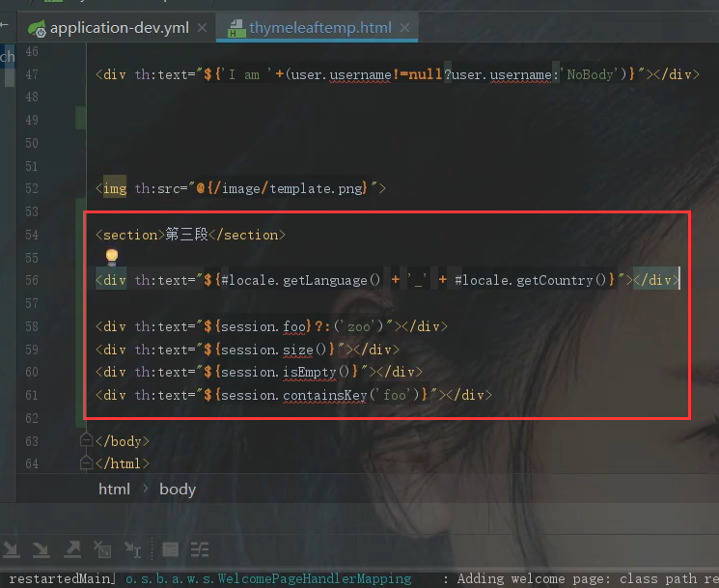Click the Run to Cursor icon
719x588 pixels.
(132, 549)
